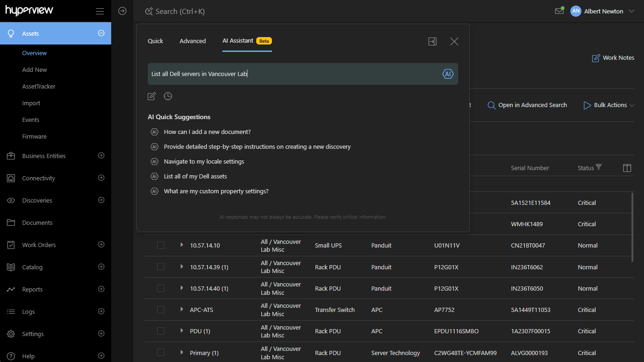Click Open in Advanced Search

coord(527,105)
